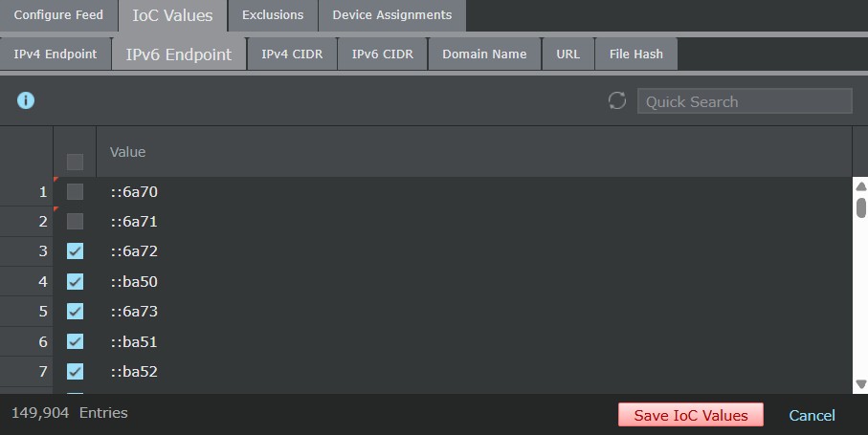Select the IPv6 Endpoint sub-tab
Viewport: 868px width, 435px height.
coord(179,54)
